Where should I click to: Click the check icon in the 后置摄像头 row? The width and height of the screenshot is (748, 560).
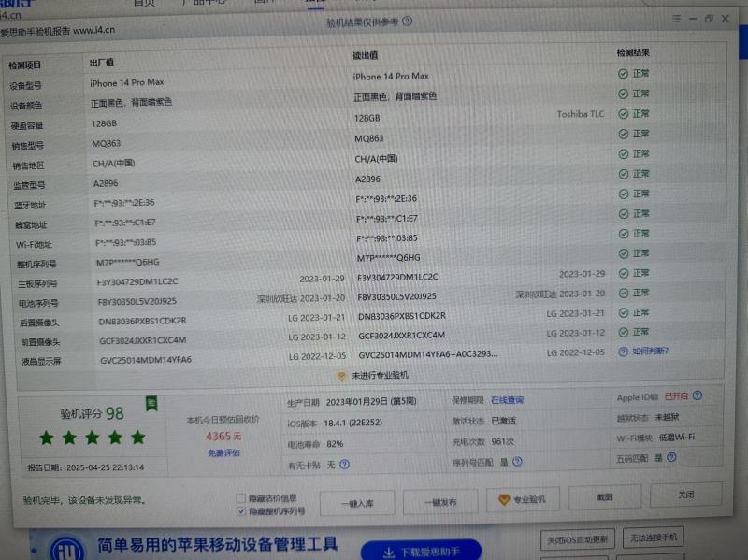(623, 312)
